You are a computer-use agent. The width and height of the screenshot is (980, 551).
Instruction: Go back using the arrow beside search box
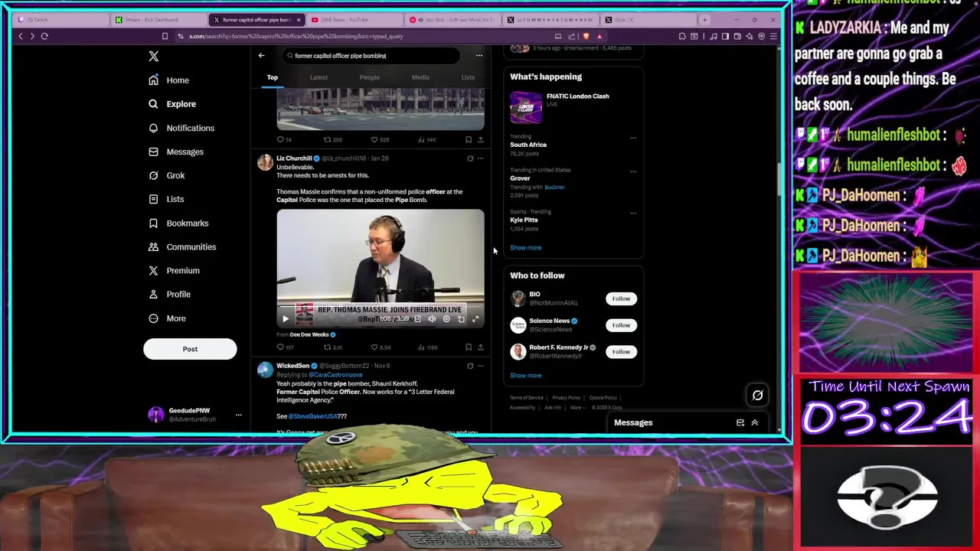click(261, 55)
